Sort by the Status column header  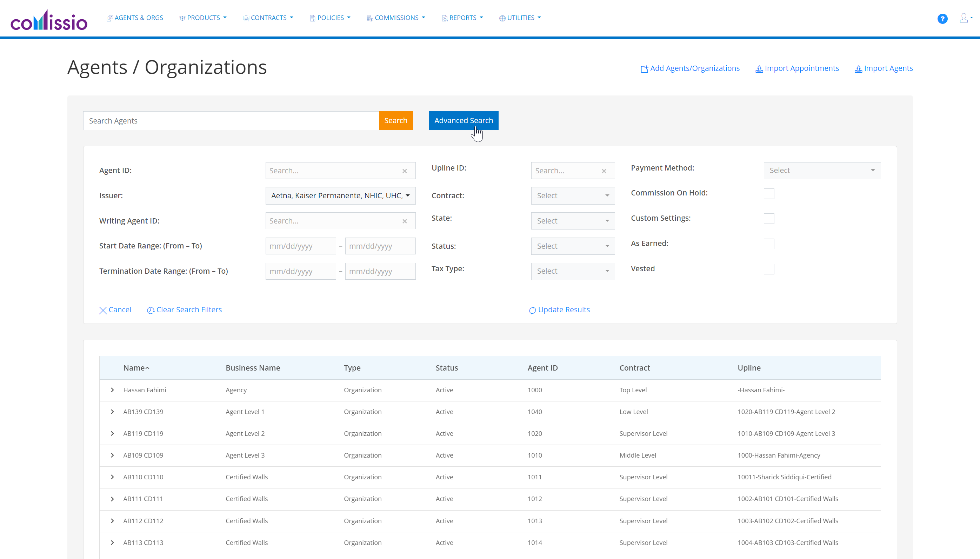click(446, 368)
